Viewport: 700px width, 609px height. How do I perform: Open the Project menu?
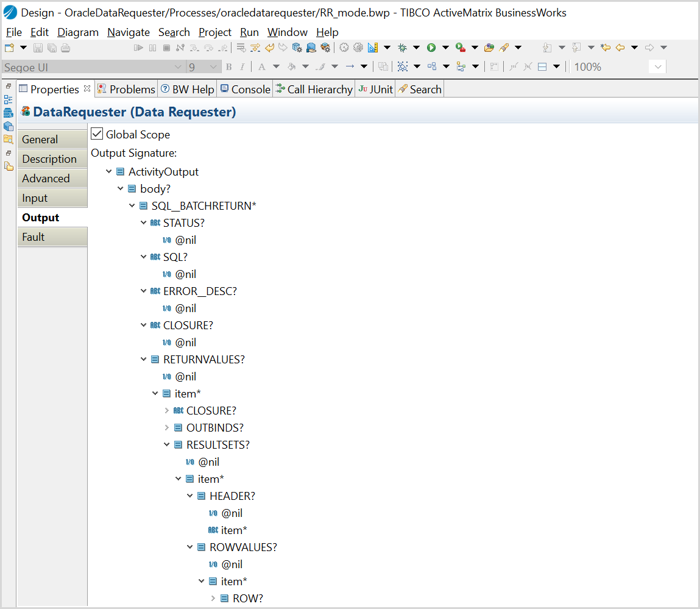[215, 32]
